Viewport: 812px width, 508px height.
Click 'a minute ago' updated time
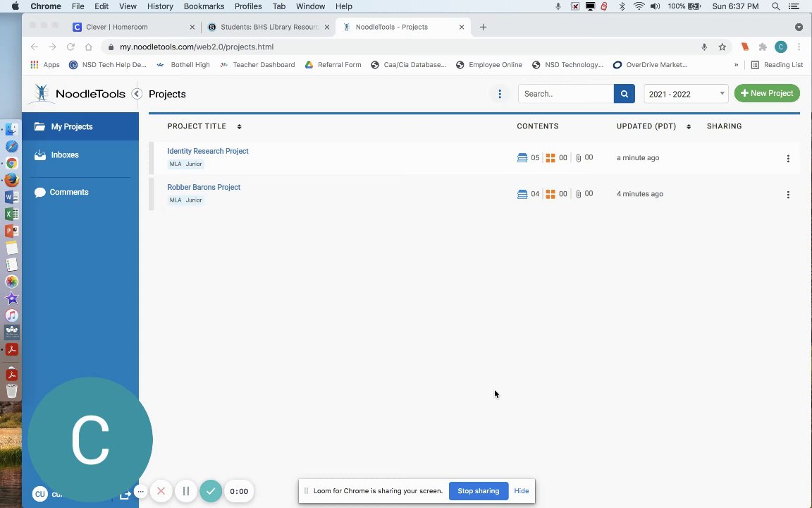(x=638, y=157)
